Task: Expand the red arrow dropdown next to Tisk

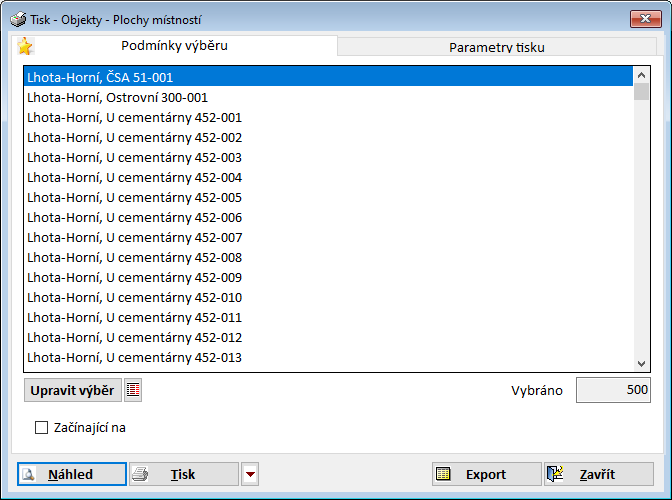Action: pos(250,475)
